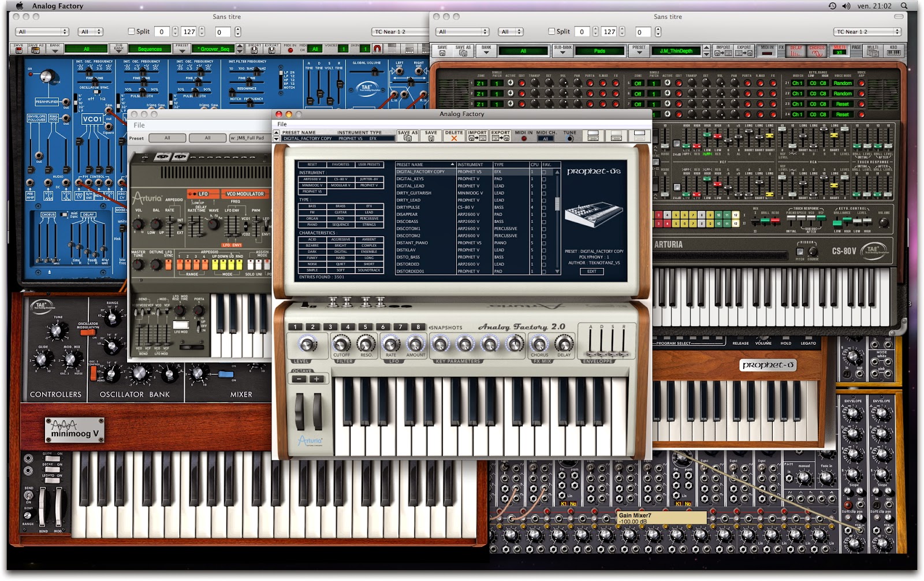Open the SUB-BANK dropdown showing Pads
Viewport: 924px width, 581px height.
[601, 51]
